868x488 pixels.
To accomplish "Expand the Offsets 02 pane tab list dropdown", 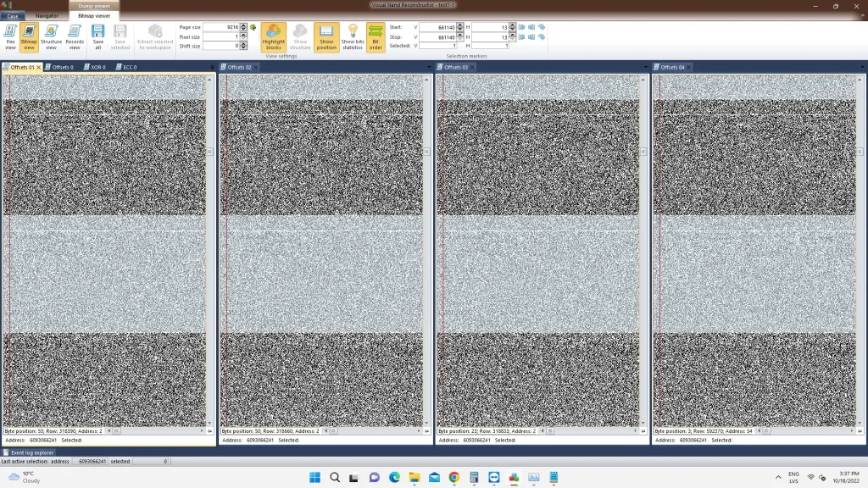I will coord(429,68).
